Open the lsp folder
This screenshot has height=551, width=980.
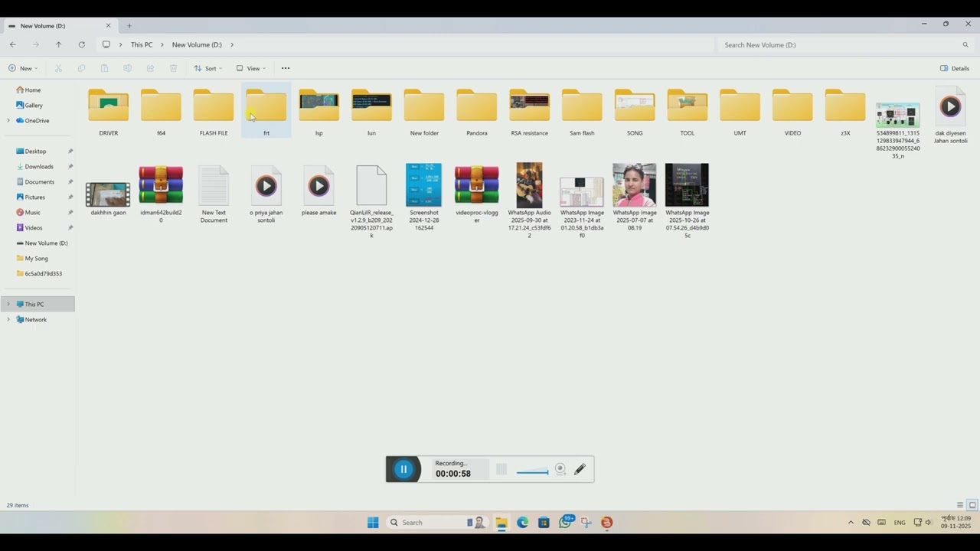(318, 112)
